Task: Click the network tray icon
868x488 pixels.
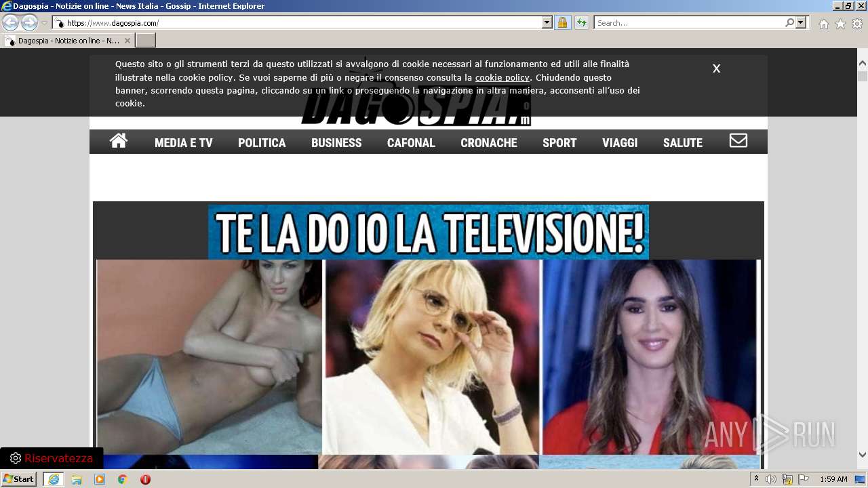Action: 787,479
